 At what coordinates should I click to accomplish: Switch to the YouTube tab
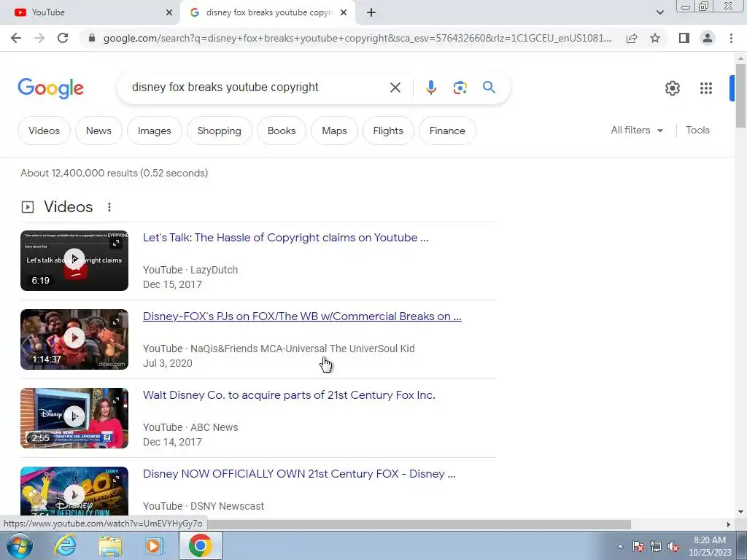click(90, 12)
